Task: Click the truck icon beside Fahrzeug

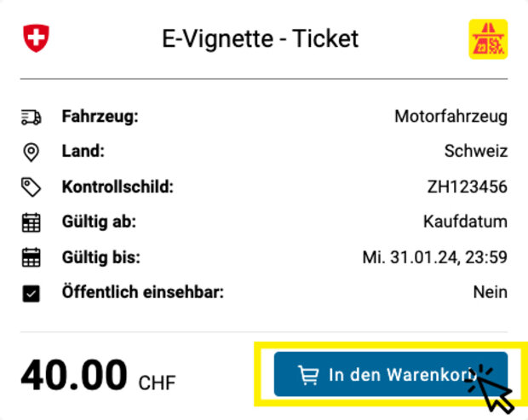Action: pyautogui.click(x=31, y=117)
